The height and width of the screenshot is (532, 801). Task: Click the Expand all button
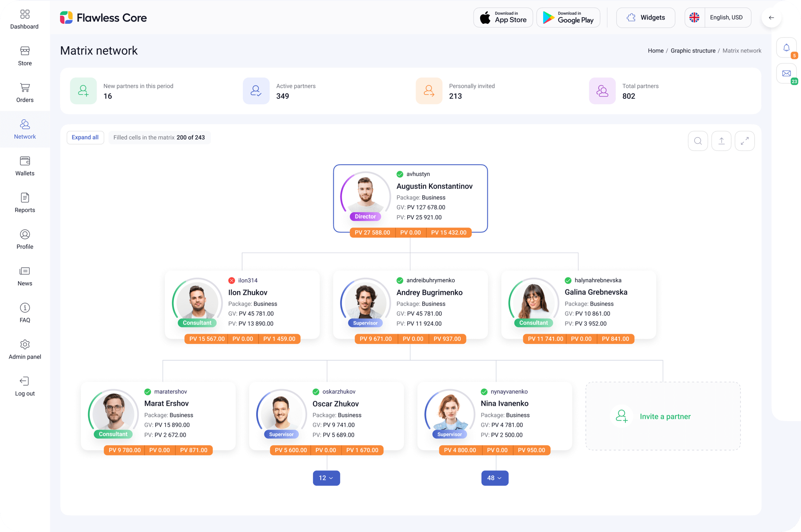(x=85, y=137)
